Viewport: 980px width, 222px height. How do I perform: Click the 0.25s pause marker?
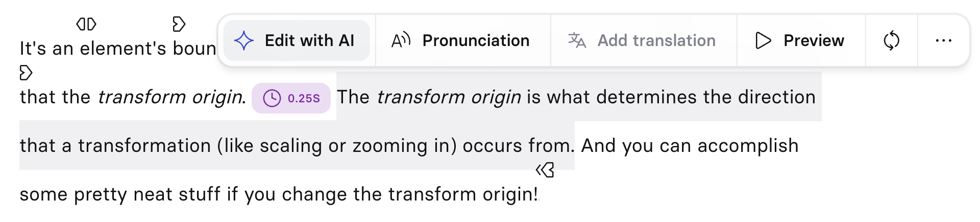(291, 98)
